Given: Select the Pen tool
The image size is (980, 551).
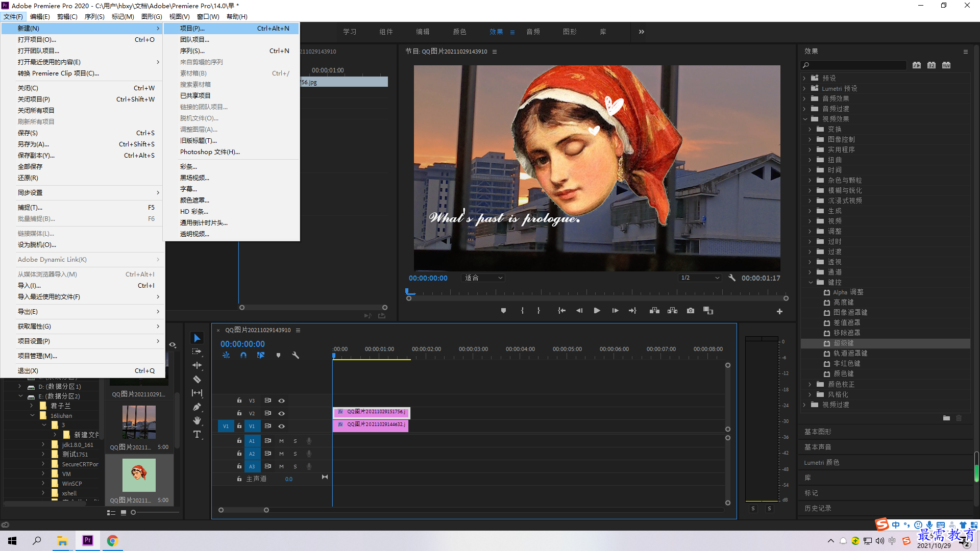Looking at the screenshot, I should click(197, 407).
